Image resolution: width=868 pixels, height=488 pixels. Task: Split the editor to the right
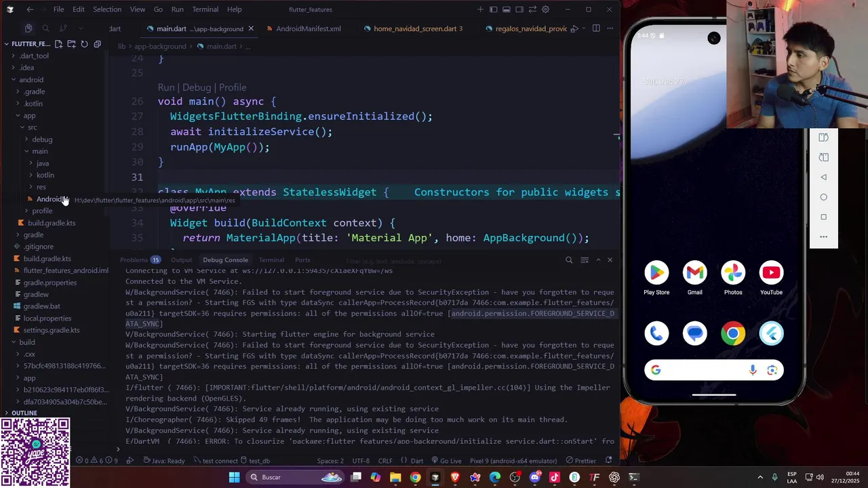(x=596, y=28)
